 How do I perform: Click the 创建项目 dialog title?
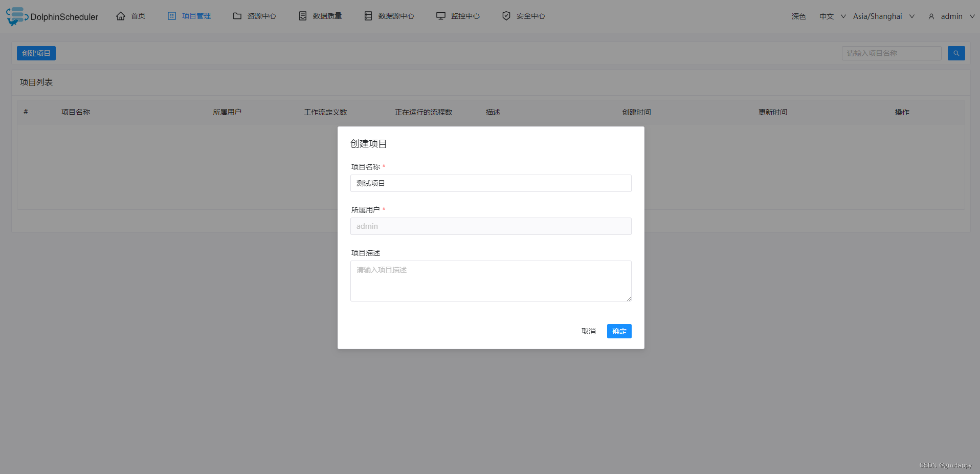[x=368, y=144]
